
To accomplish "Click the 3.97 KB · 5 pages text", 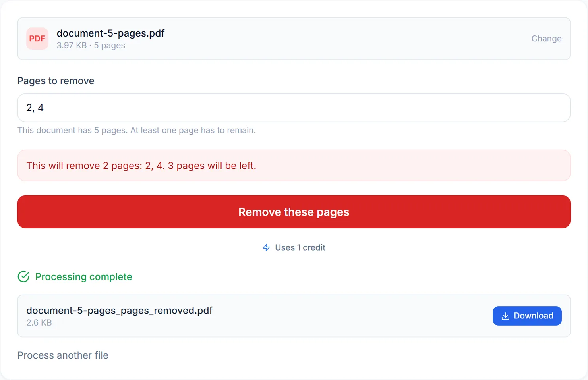I will tap(91, 45).
